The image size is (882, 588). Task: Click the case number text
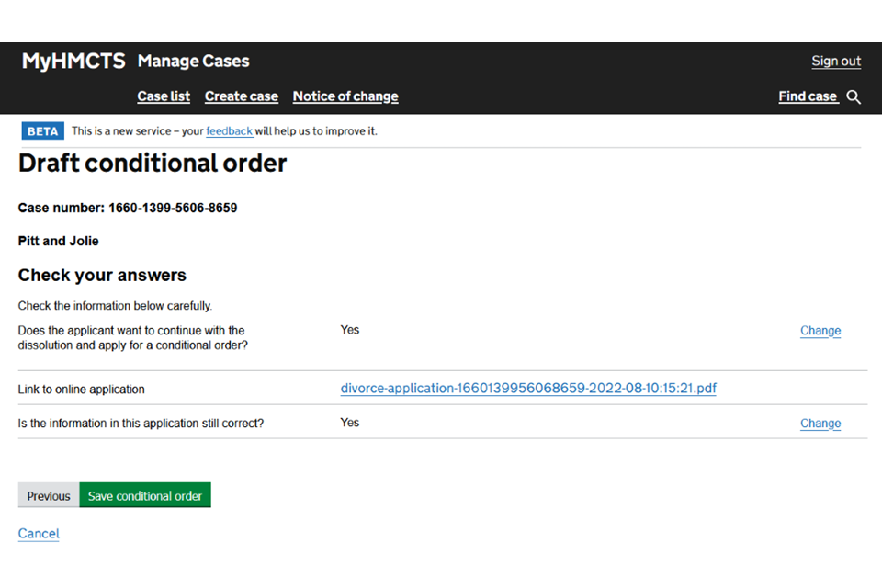(128, 209)
